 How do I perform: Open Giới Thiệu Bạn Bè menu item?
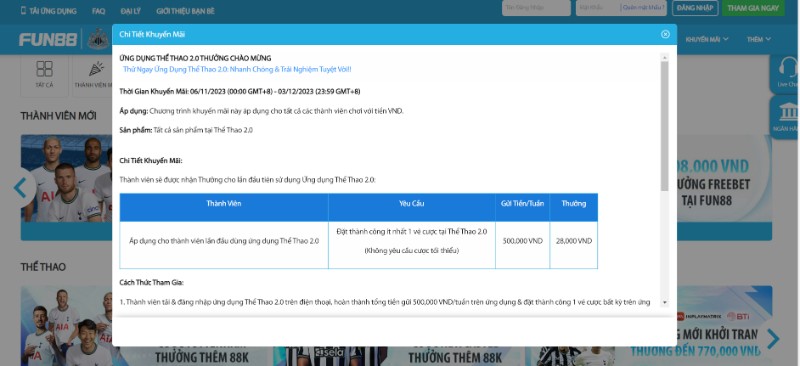click(x=185, y=11)
